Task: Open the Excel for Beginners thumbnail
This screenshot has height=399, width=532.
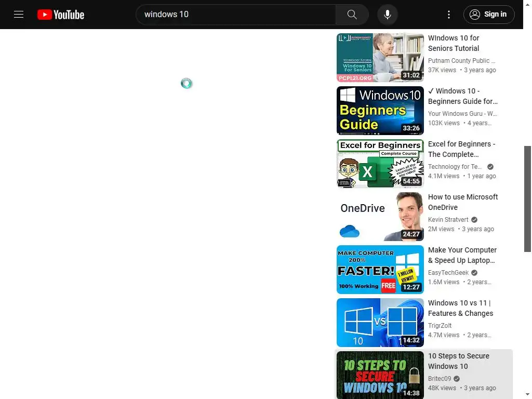Action: pos(380,163)
